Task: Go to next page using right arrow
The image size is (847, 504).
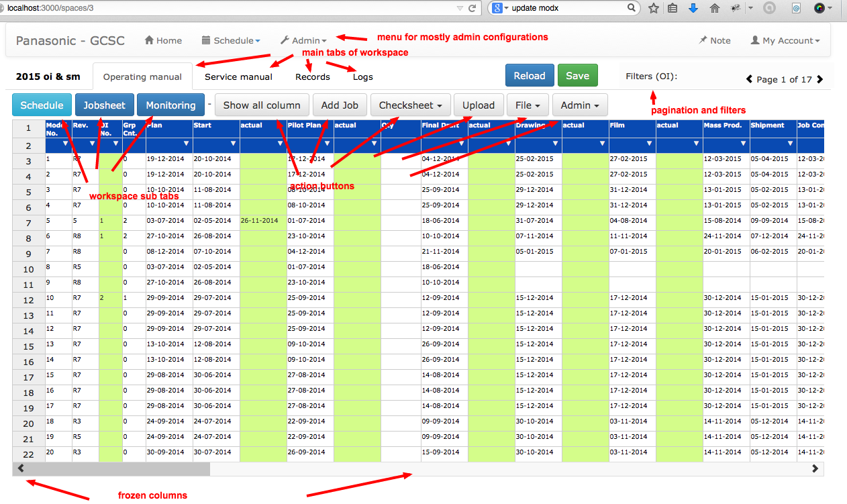Action: coord(819,79)
